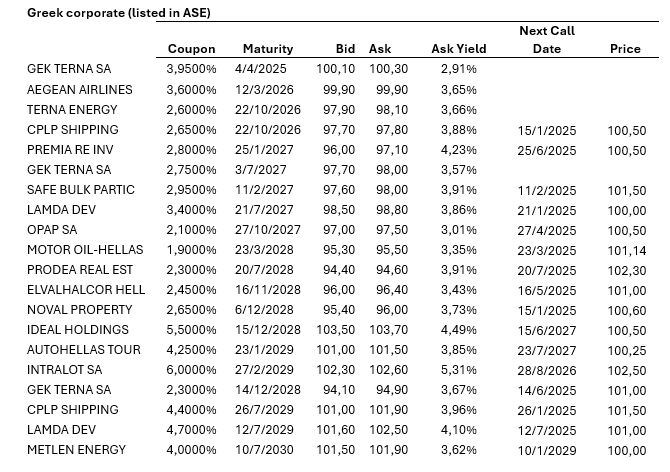This screenshot has height=472, width=670.
Task: Select the AEGEAN AIRLINES row name
Action: coord(78,89)
